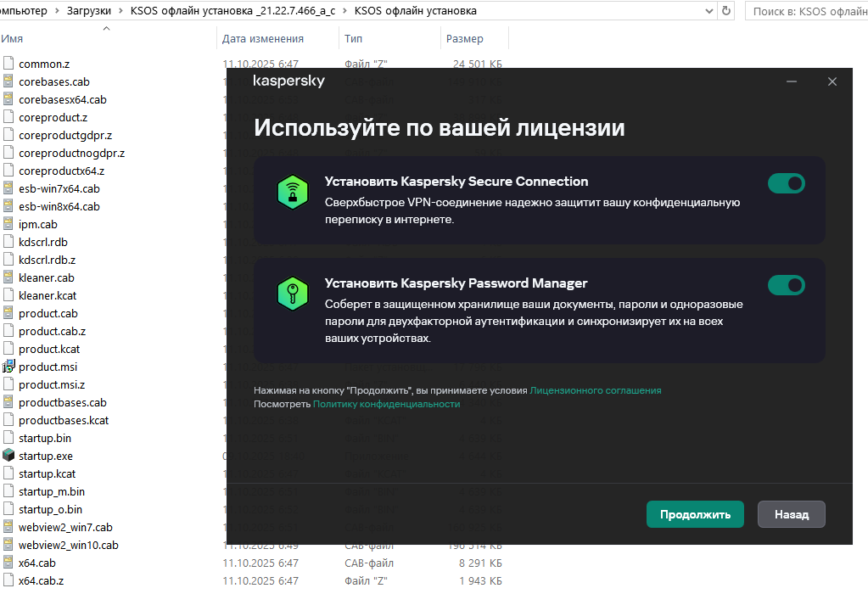Select the productbases.kcat file name
The width and height of the screenshot is (868, 605).
[x=64, y=420]
